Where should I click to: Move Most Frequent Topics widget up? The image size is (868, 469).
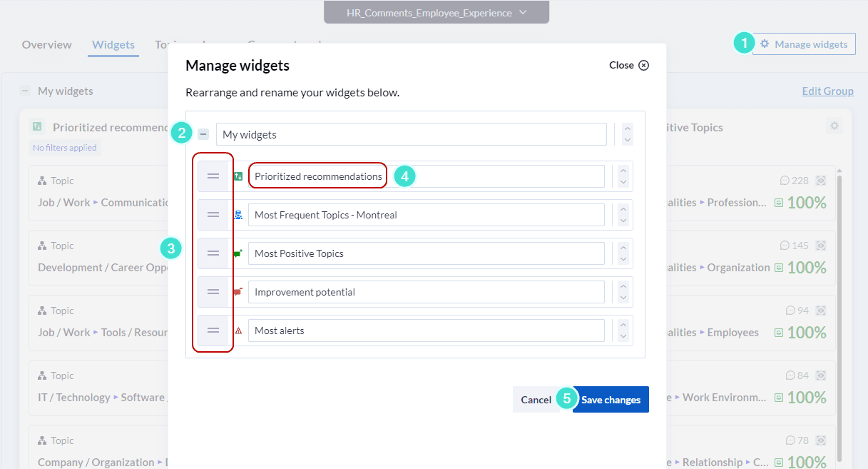(x=623, y=209)
